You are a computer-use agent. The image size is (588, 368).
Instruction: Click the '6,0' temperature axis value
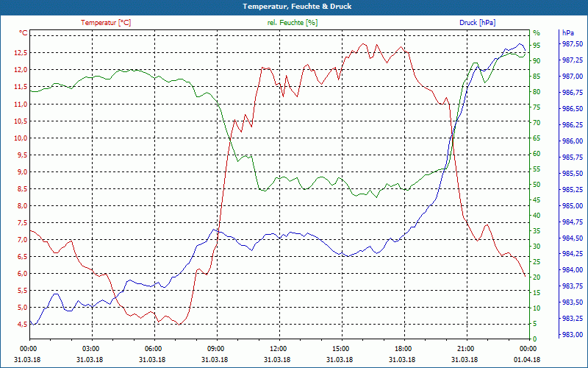22,273
